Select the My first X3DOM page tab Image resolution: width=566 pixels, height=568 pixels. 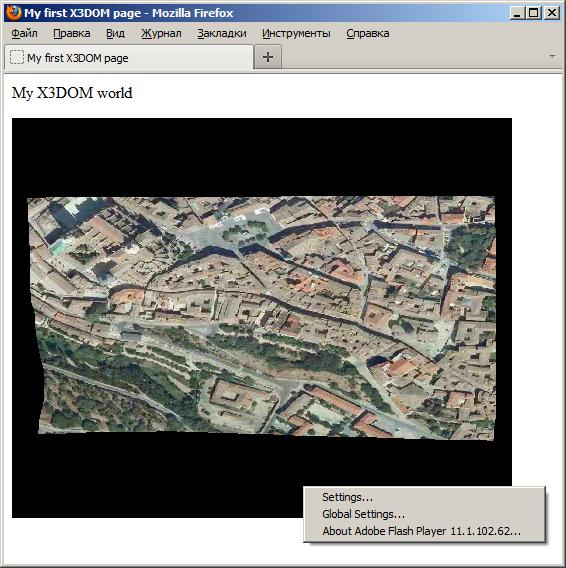click(129, 57)
